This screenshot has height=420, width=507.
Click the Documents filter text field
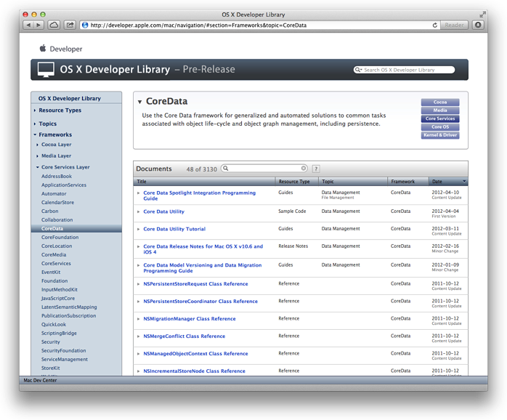264,169
